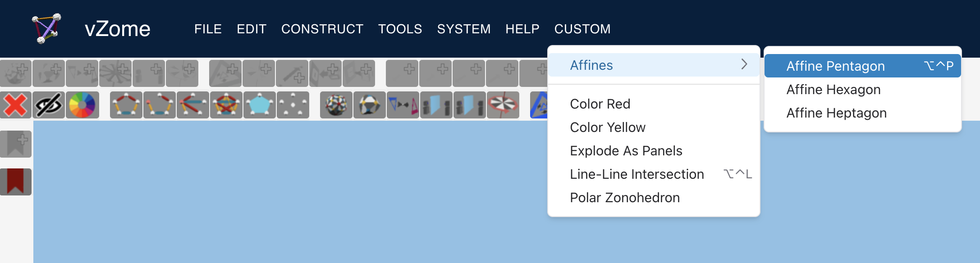
Task: Open the rainbow color wheel picker
Action: [82, 105]
